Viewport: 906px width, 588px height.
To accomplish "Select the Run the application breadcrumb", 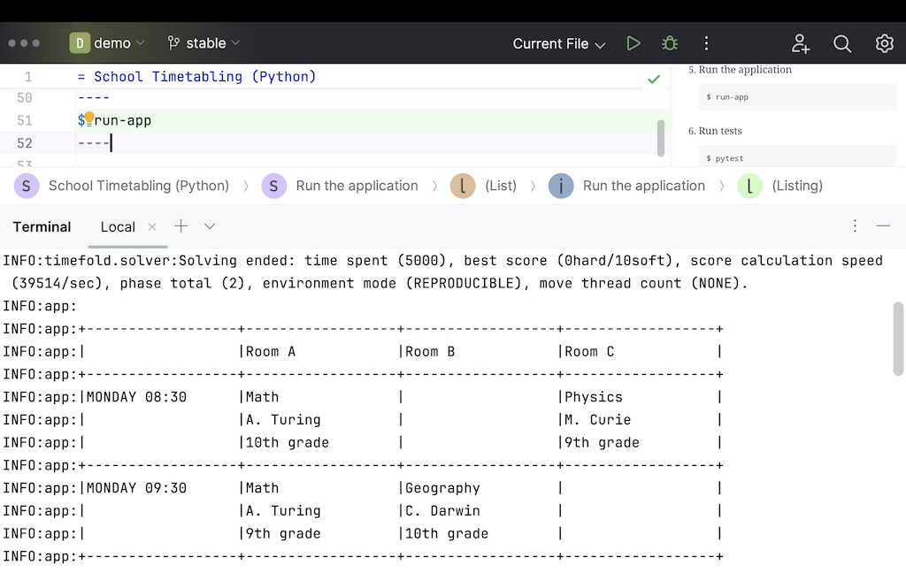I will [x=357, y=186].
